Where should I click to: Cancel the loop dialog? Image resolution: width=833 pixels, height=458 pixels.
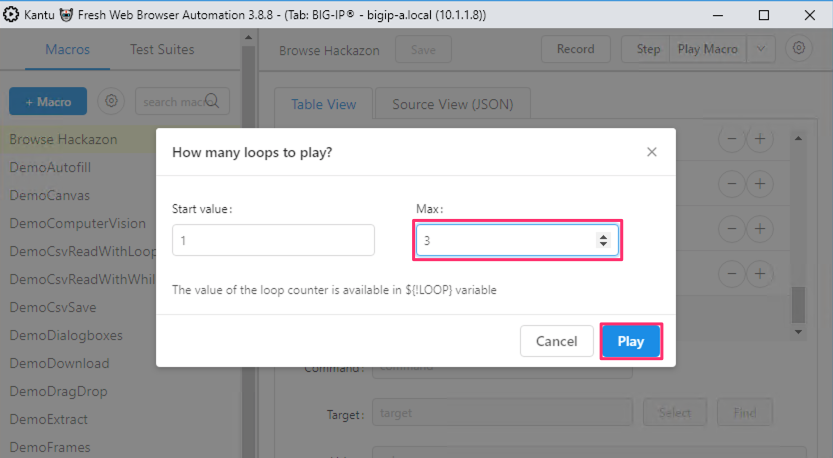[x=556, y=341]
